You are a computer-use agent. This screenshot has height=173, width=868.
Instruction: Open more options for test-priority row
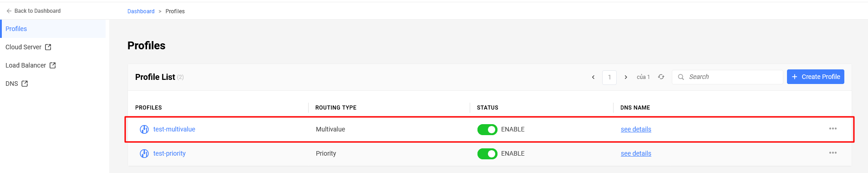833,153
